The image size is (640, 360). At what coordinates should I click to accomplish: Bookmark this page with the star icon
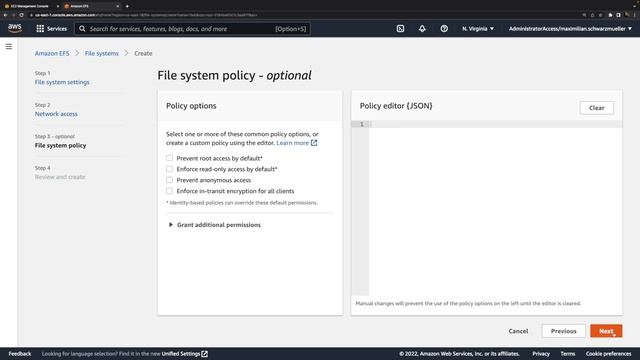click(600, 15)
